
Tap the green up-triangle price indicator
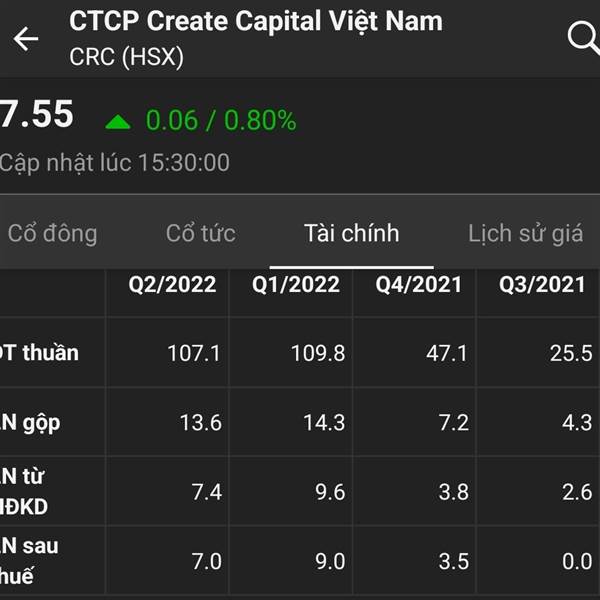pyautogui.click(x=118, y=122)
